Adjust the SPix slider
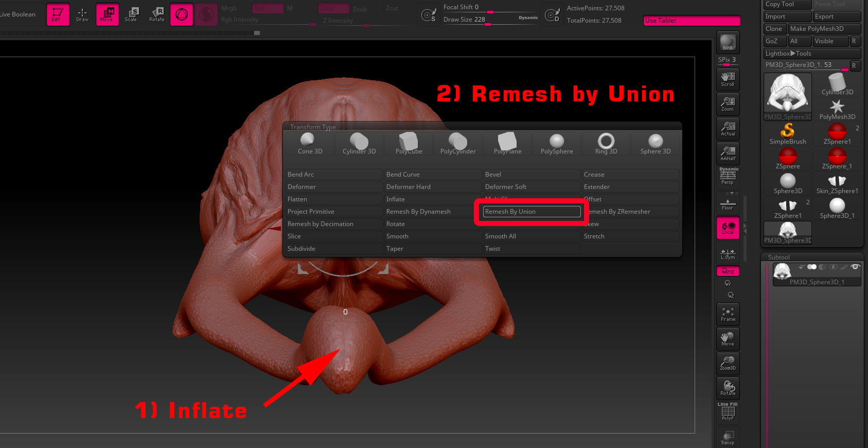 click(728, 62)
